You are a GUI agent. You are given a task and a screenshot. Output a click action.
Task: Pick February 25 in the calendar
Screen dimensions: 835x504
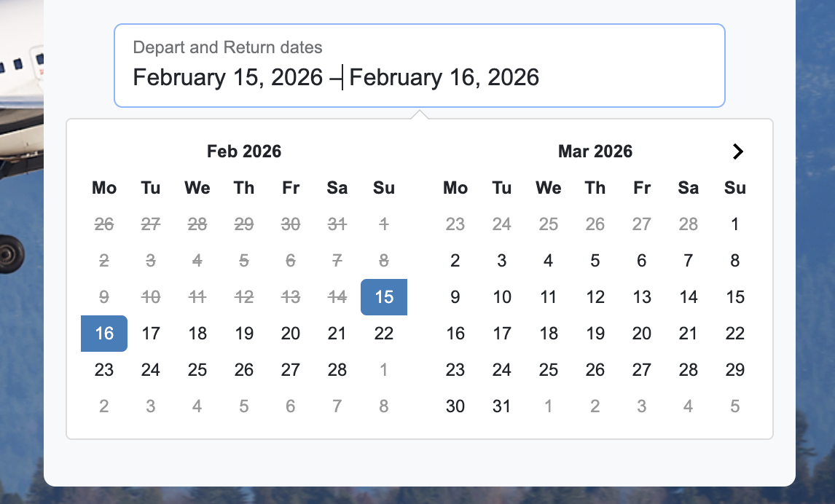tap(197, 370)
